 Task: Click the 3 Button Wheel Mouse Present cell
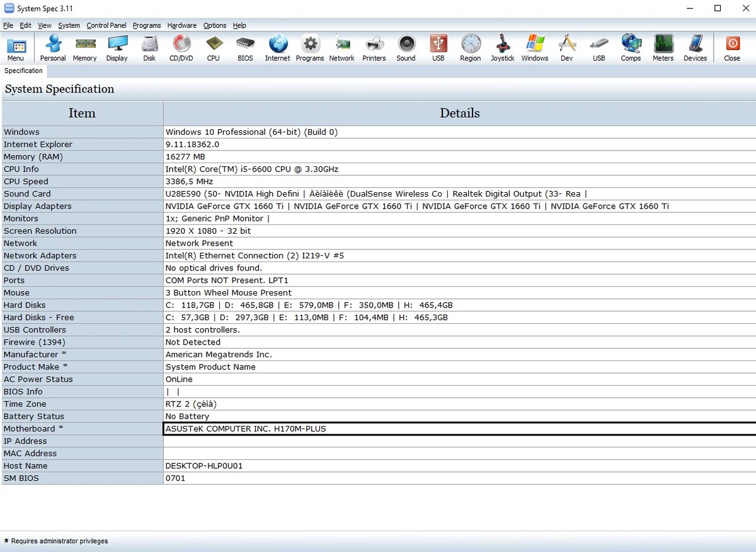[460, 292]
